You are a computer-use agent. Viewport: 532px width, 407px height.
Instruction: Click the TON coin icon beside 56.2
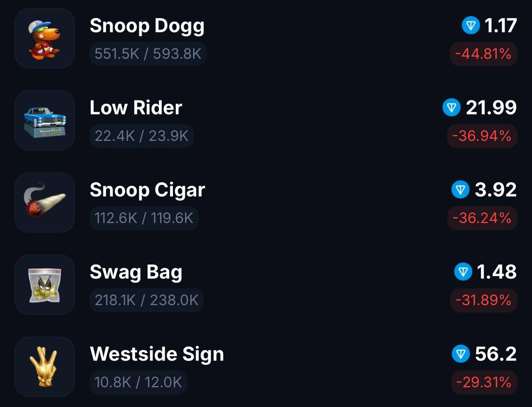click(461, 354)
